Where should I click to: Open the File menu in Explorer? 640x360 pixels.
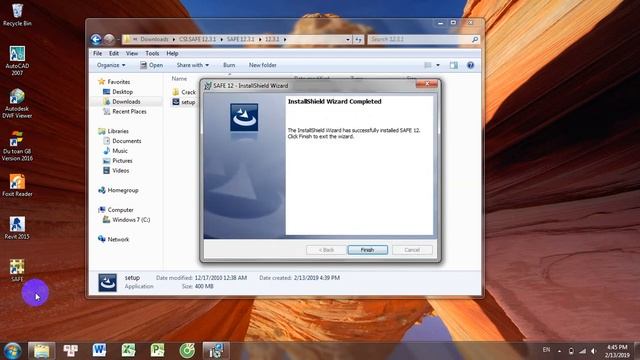(98, 53)
